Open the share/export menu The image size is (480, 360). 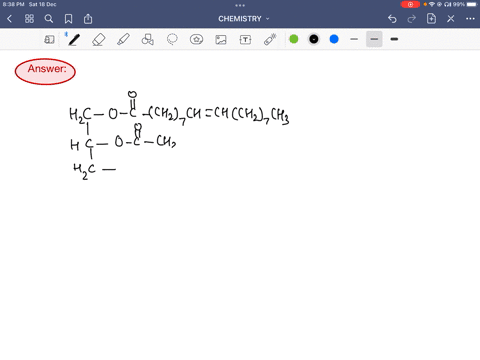[88, 19]
